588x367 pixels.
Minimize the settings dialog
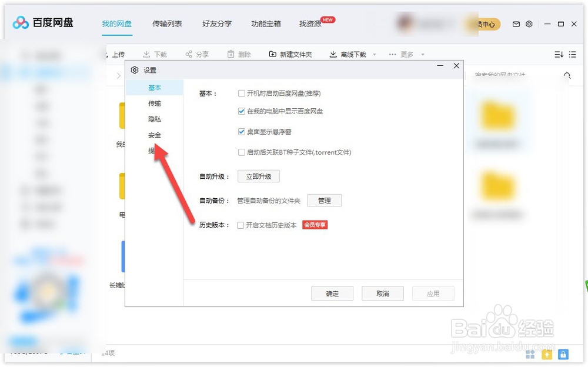(440, 66)
